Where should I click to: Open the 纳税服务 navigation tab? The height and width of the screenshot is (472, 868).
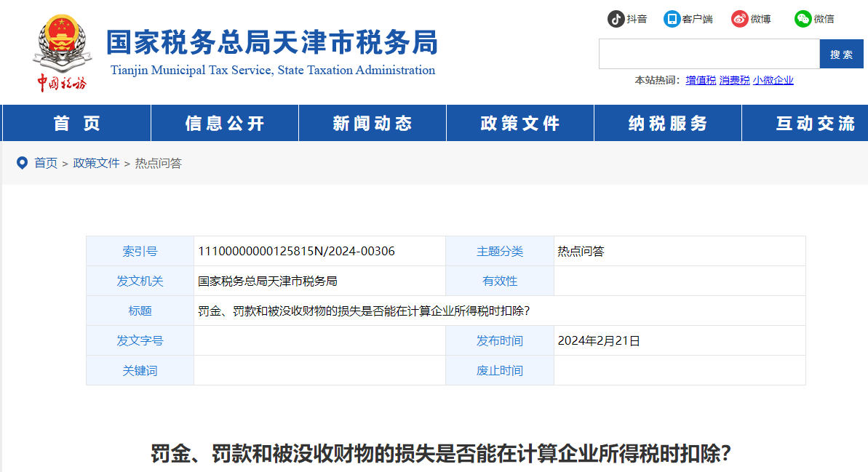[x=668, y=123]
